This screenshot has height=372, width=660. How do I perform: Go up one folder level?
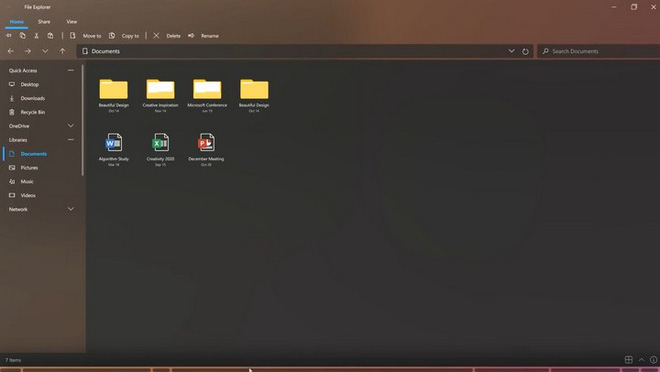coord(62,51)
